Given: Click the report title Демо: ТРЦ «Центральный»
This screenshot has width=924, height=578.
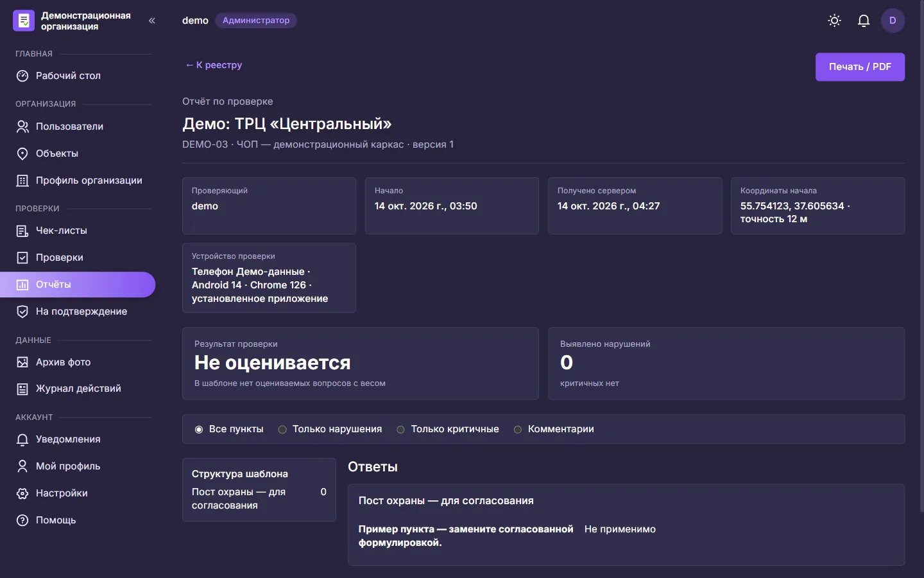Looking at the screenshot, I should coord(287,123).
